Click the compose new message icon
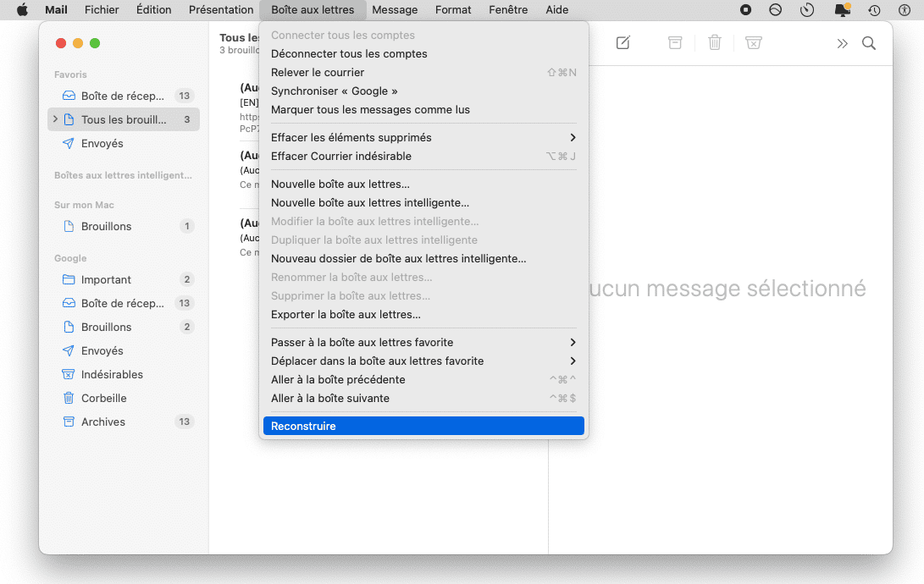The height and width of the screenshot is (584, 924). pos(622,43)
